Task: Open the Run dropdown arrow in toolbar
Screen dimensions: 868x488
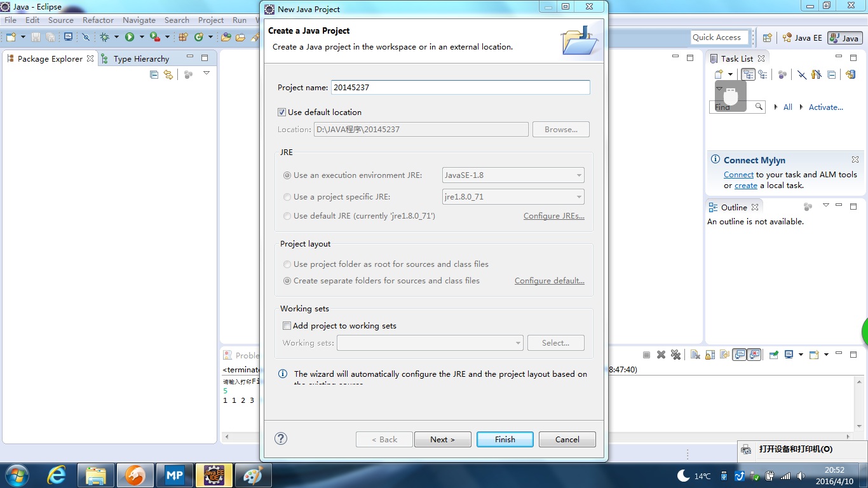Action: coord(142,37)
